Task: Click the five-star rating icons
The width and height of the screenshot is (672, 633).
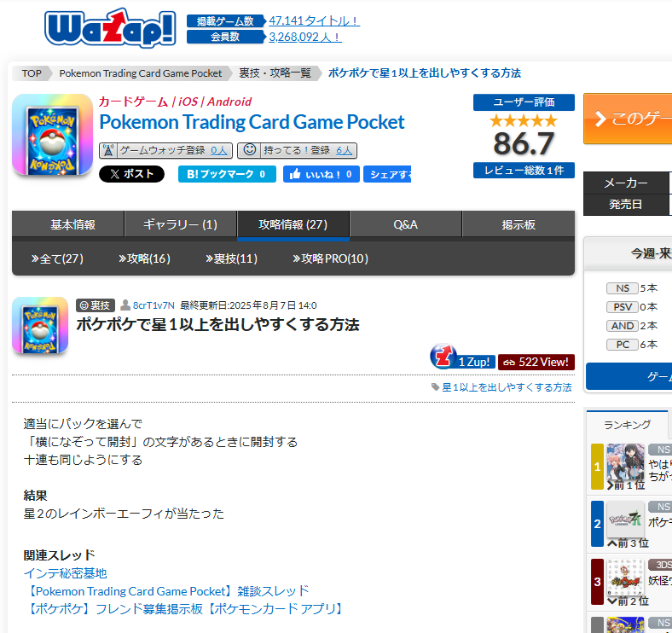Action: (x=524, y=121)
